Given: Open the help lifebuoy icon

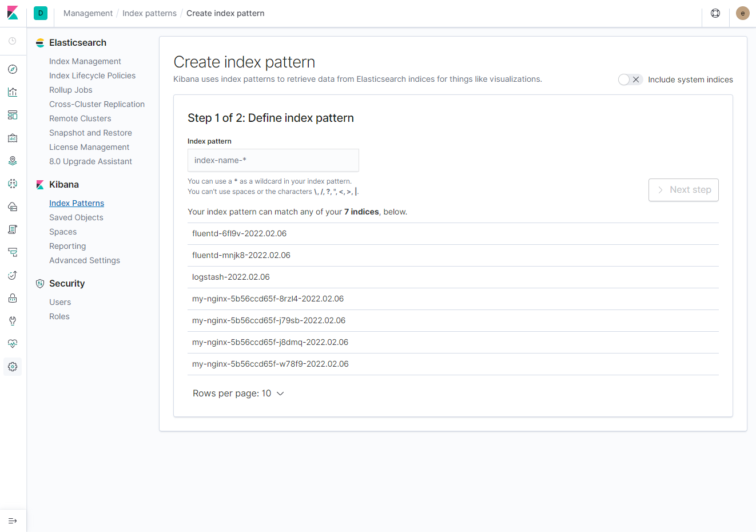Looking at the screenshot, I should point(715,13).
